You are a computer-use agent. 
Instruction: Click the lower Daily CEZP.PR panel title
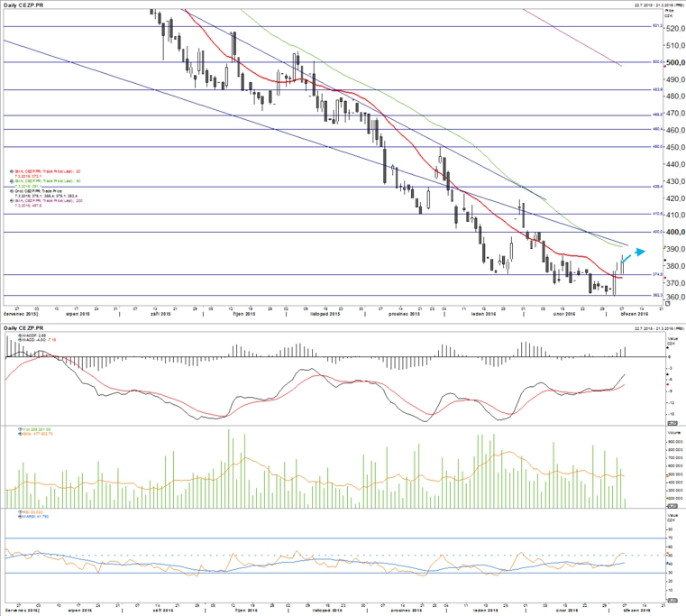pyautogui.click(x=23, y=328)
